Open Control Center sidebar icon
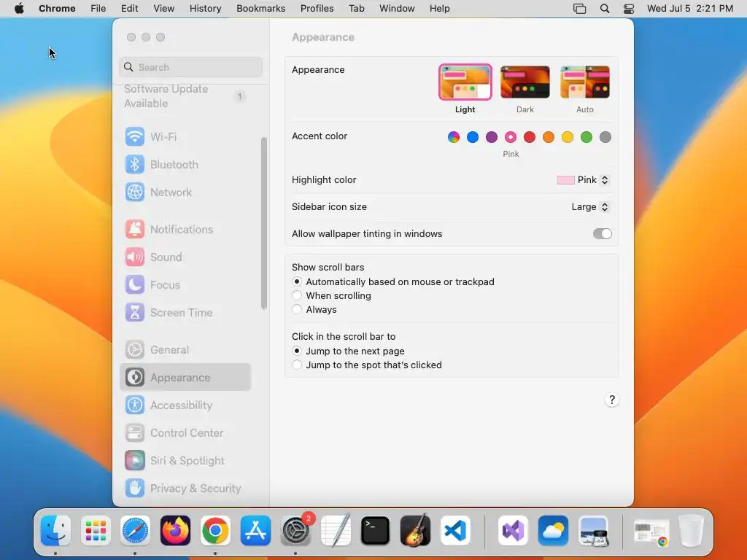The width and height of the screenshot is (747, 560). coord(135,432)
